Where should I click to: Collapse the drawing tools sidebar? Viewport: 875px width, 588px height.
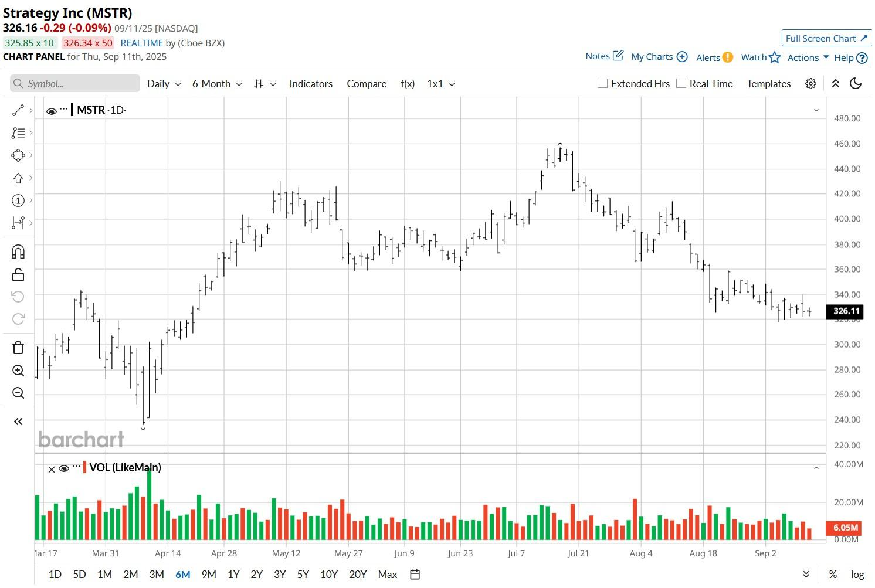(18, 422)
